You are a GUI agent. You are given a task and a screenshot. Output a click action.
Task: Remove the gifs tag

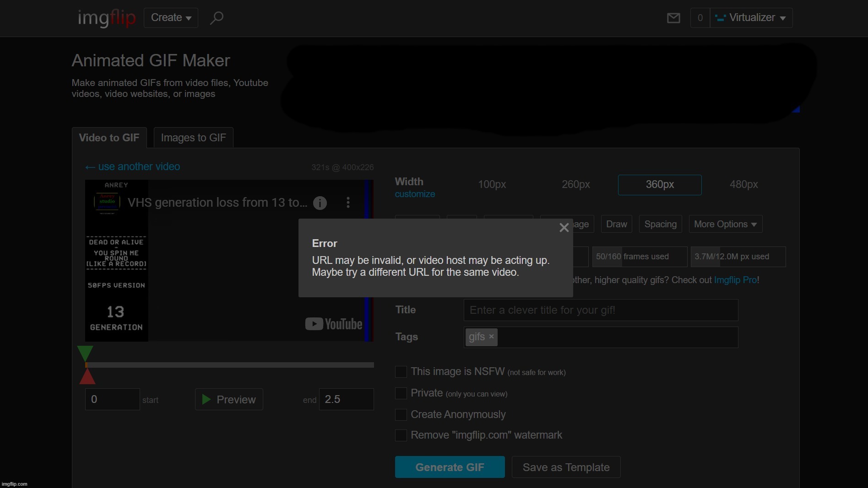click(491, 337)
